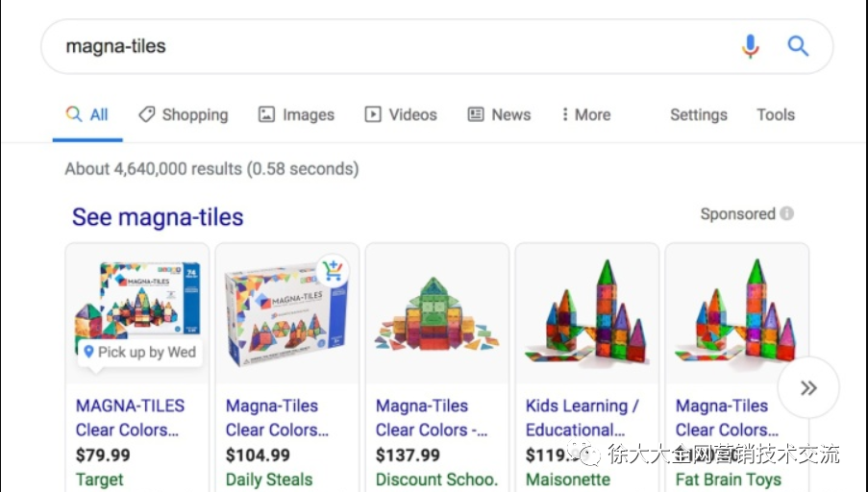Open the Fat Brain Toys product image
Image resolution: width=868 pixels, height=492 pixels.
point(736,312)
